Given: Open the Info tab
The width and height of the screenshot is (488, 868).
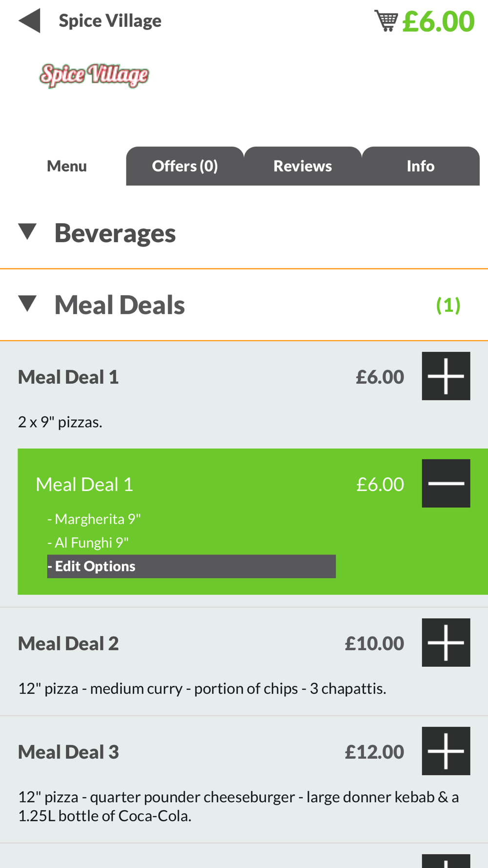Looking at the screenshot, I should [421, 166].
